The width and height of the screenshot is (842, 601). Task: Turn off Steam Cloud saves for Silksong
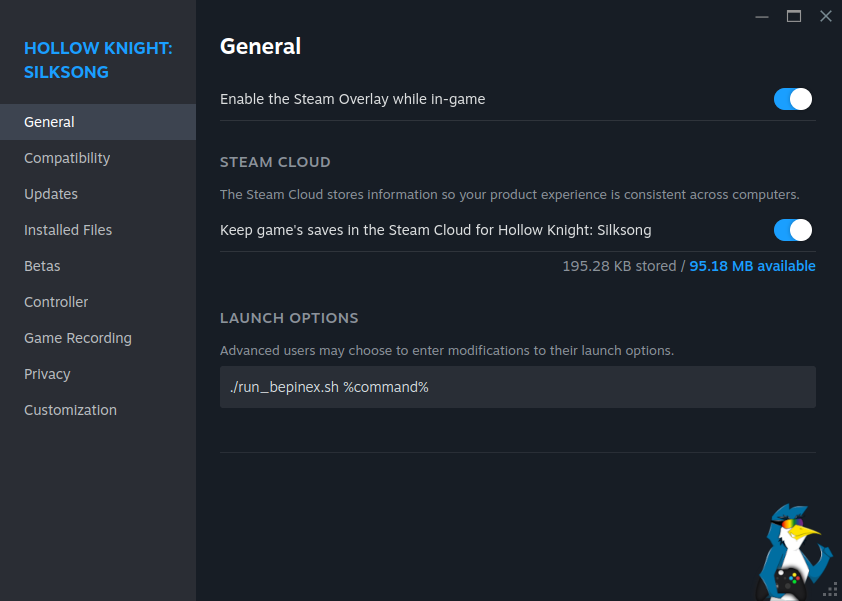(x=792, y=230)
